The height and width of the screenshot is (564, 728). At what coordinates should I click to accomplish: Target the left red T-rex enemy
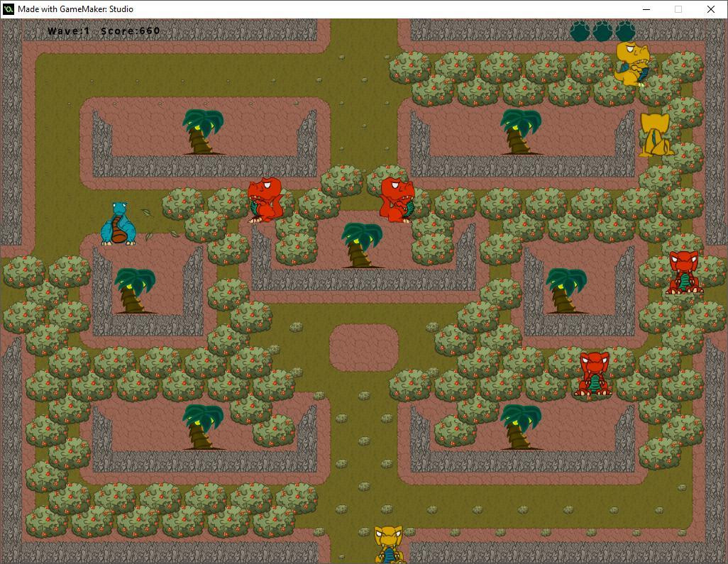(265, 200)
